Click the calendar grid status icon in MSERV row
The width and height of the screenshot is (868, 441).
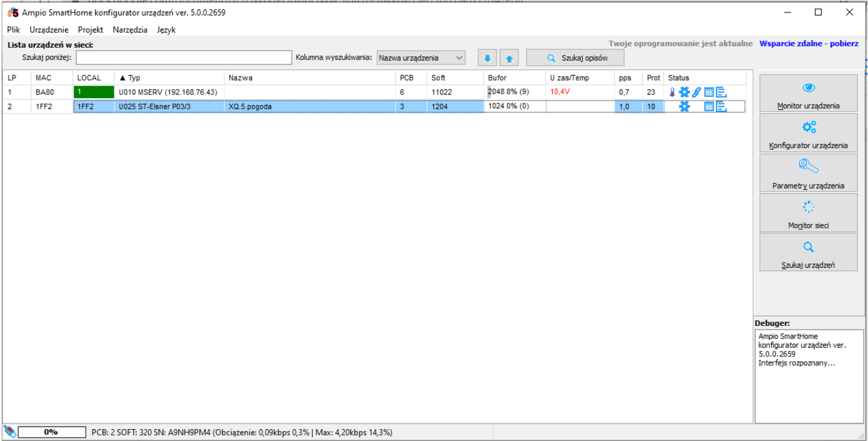(x=709, y=92)
